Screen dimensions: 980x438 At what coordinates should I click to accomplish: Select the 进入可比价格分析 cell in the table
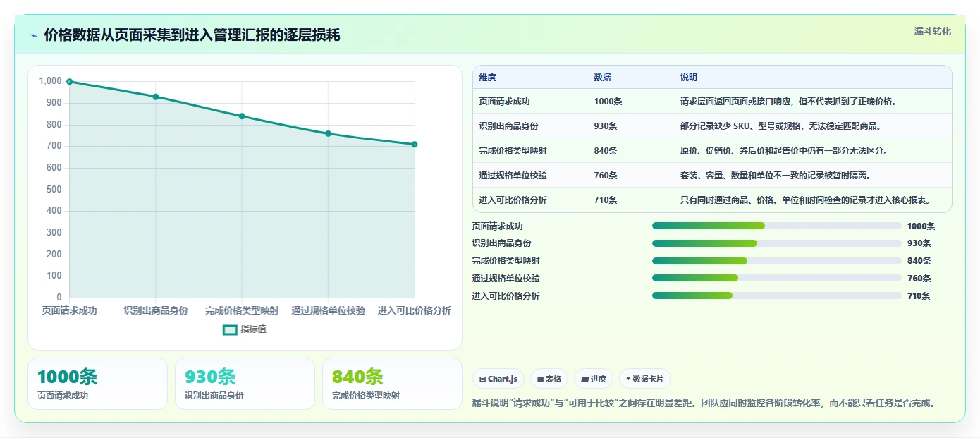point(513,200)
